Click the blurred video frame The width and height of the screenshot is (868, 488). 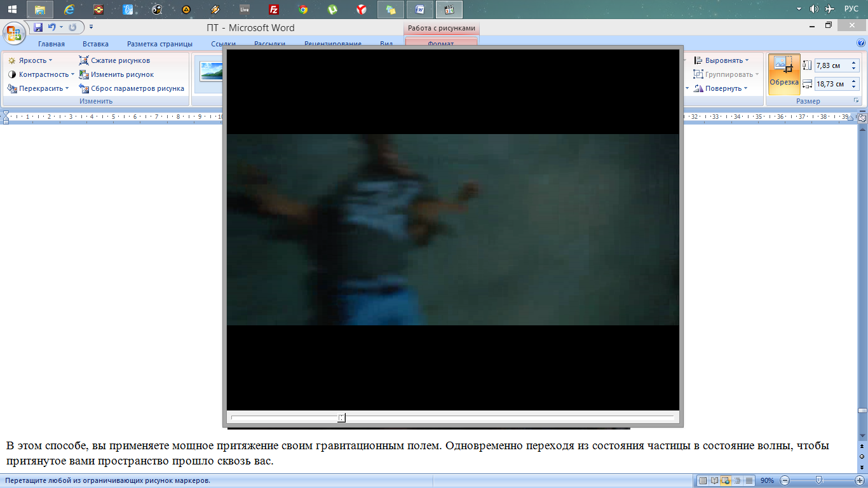pos(453,229)
